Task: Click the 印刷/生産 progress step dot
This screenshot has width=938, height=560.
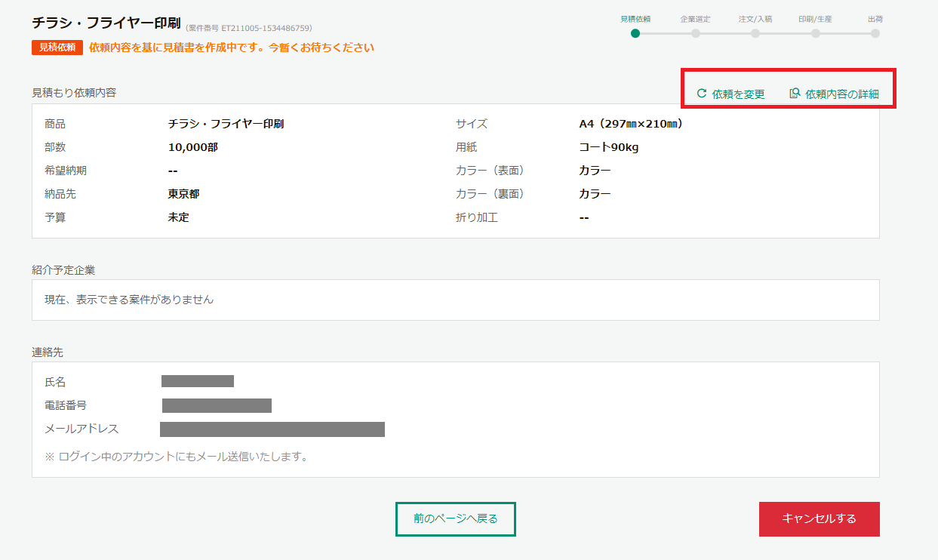Action: point(815,33)
